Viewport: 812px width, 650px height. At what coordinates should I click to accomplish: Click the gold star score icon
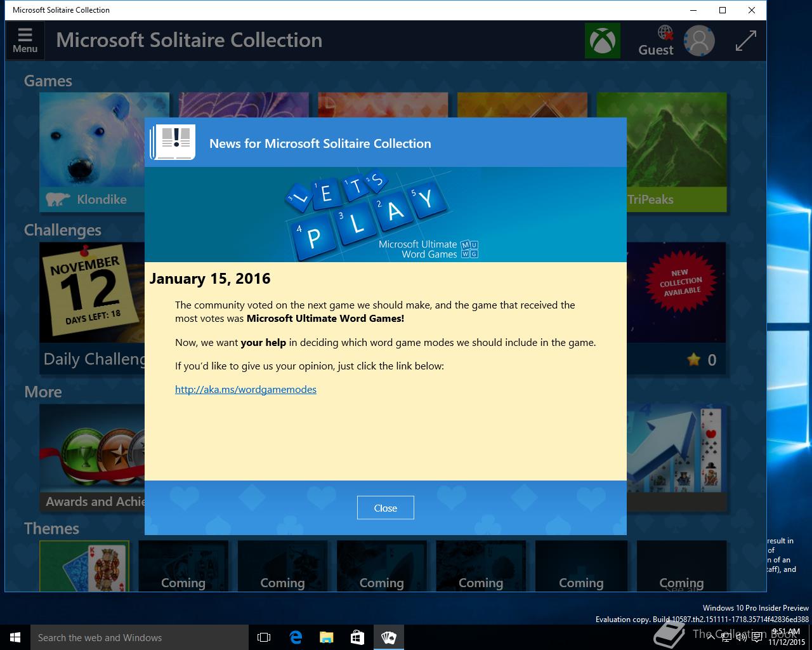pyautogui.click(x=694, y=360)
